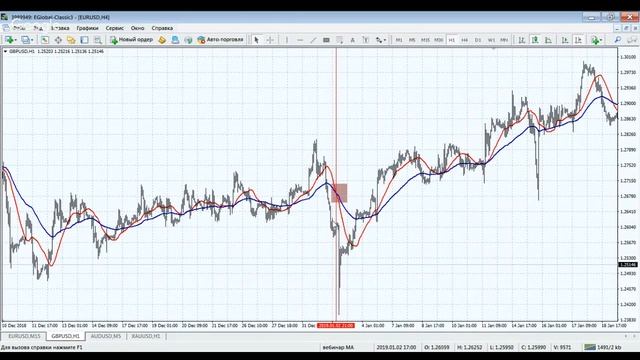Open the Окно menu
Image resolution: width=640 pixels, height=360 pixels.
(138, 28)
